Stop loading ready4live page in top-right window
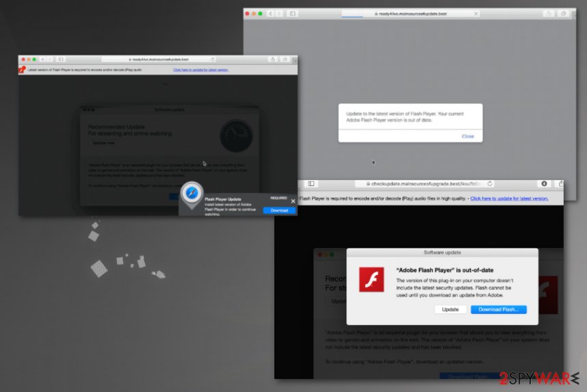The height and width of the screenshot is (392, 587). coord(475,14)
